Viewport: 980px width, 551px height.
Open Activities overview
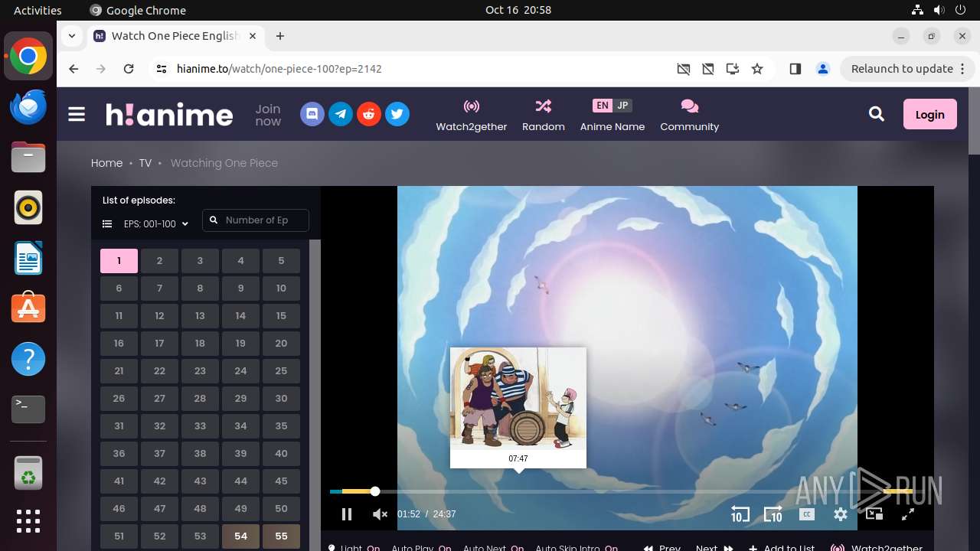click(x=38, y=10)
